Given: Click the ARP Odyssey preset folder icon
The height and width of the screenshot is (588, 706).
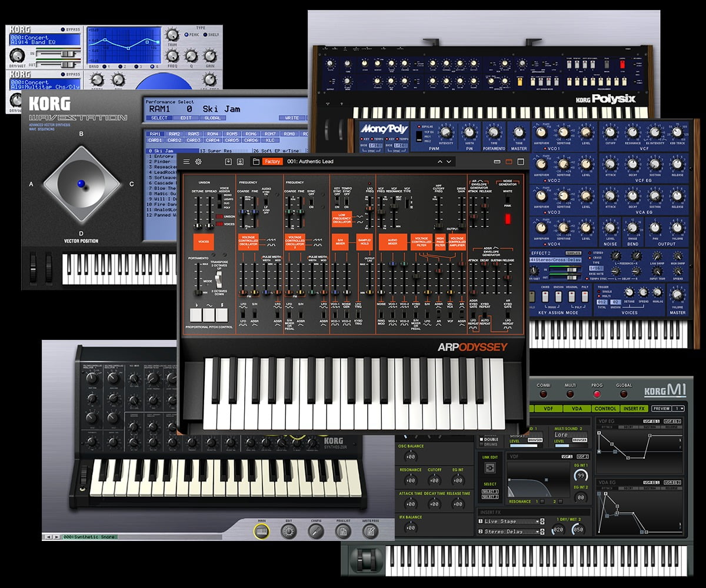Looking at the screenshot, I should coord(256,162).
